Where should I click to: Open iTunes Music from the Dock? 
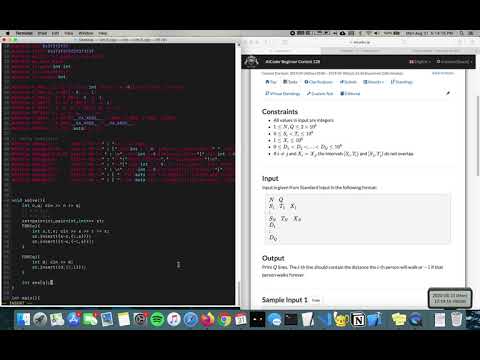[x=174, y=319]
